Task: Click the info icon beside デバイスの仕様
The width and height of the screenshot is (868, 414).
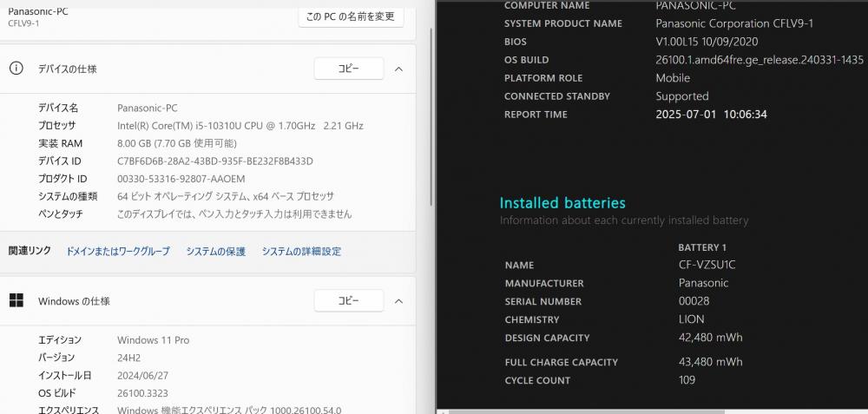Action: click(x=16, y=69)
